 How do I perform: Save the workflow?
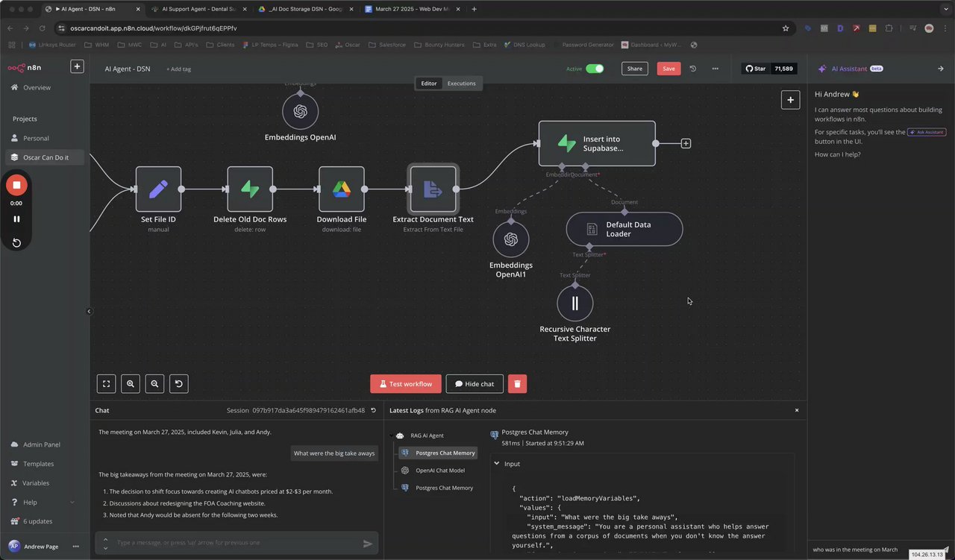click(668, 69)
